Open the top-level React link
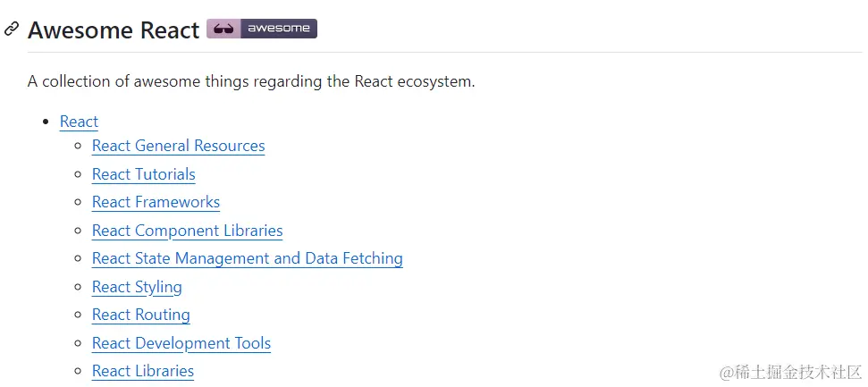This screenshot has height=387, width=868. tap(79, 122)
